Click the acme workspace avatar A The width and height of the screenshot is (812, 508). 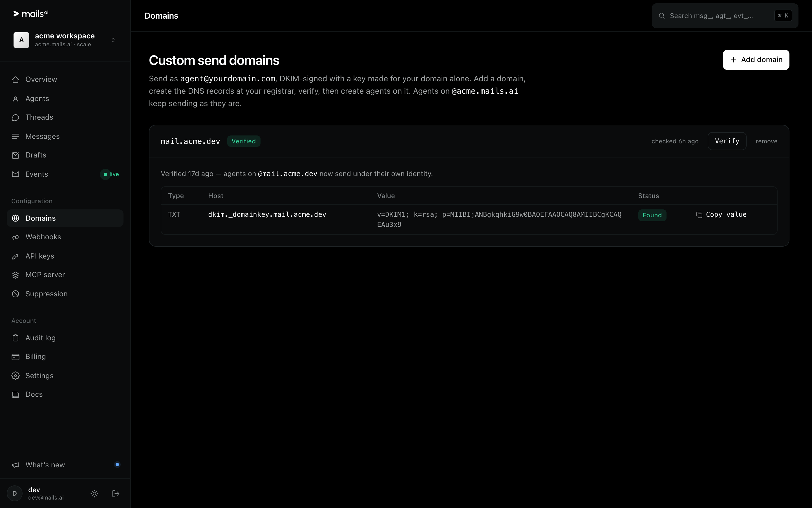coord(21,40)
